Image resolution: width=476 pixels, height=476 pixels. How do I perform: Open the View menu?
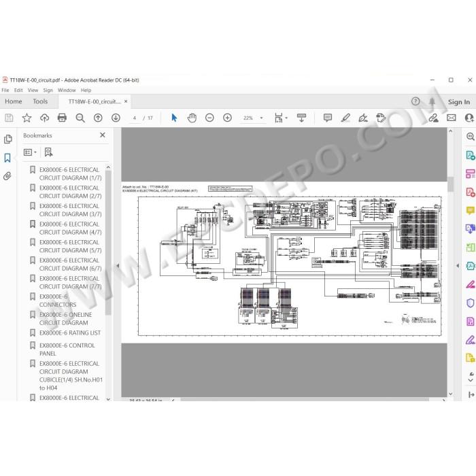click(x=33, y=90)
